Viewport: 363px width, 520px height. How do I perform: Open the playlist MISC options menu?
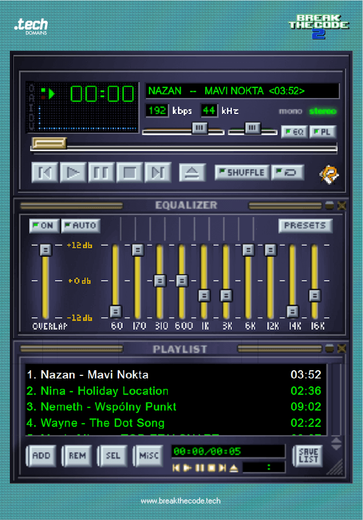pyautogui.click(x=148, y=455)
